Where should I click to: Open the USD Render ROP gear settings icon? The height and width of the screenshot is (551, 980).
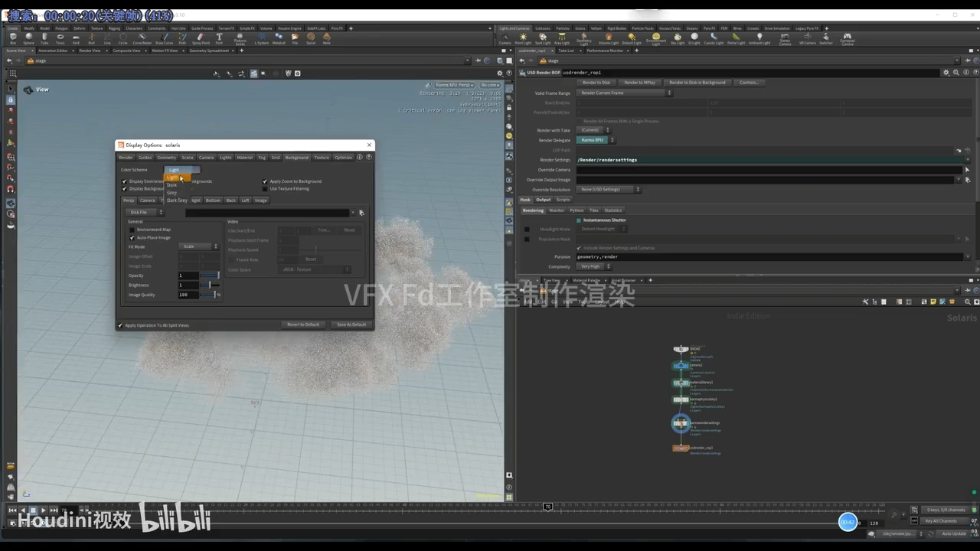tap(946, 72)
